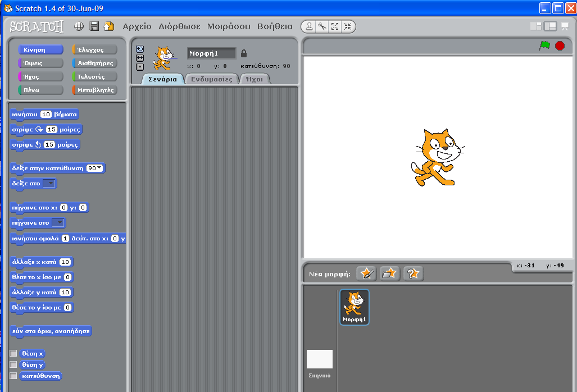This screenshot has width=577, height=392.
Task: Select the Αισθητήρες block category
Action: coord(94,63)
